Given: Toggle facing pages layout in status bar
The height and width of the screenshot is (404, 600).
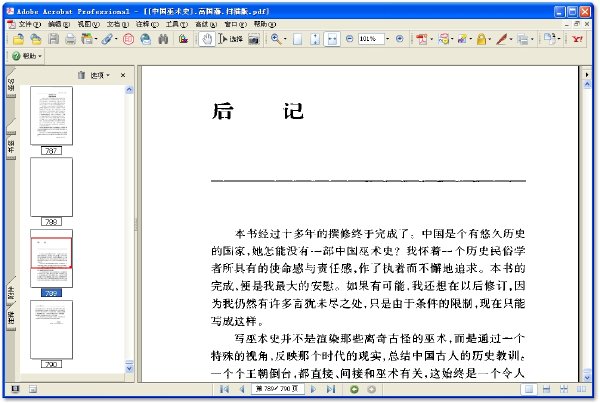Looking at the screenshot, I should (581, 389).
